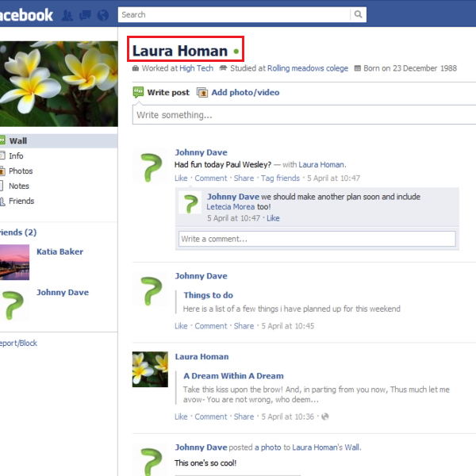The width and height of the screenshot is (476, 476).
Task: Click the Friends (2) heading link
Action: (18, 232)
